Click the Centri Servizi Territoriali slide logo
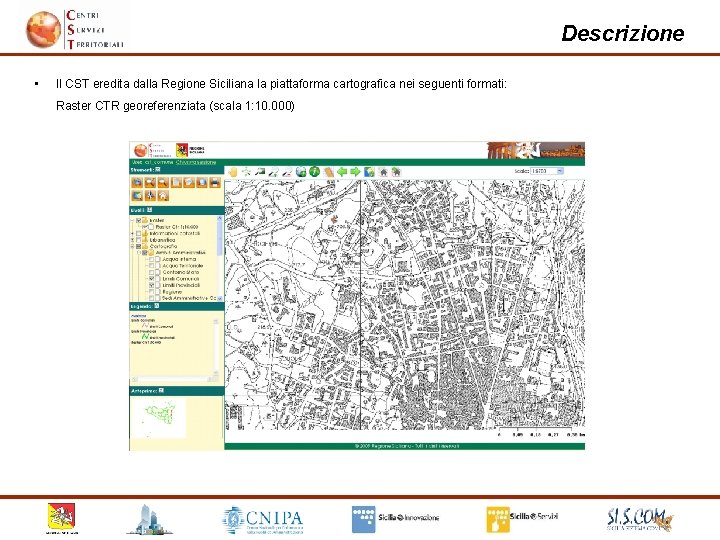720x540 pixels. tap(74, 29)
